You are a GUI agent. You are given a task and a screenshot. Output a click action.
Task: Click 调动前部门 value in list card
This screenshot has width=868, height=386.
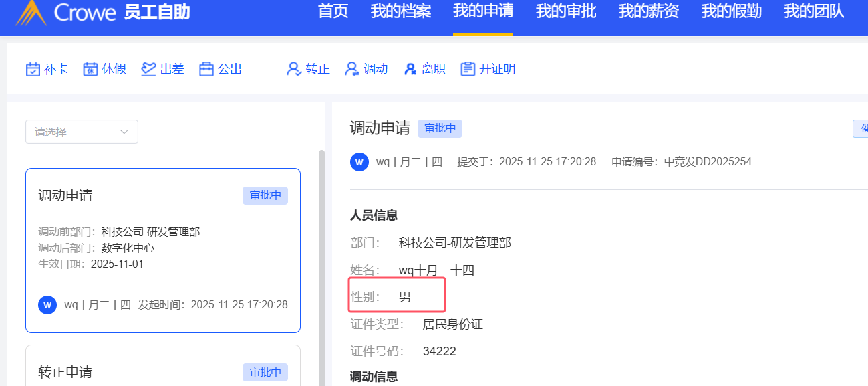coord(151,232)
